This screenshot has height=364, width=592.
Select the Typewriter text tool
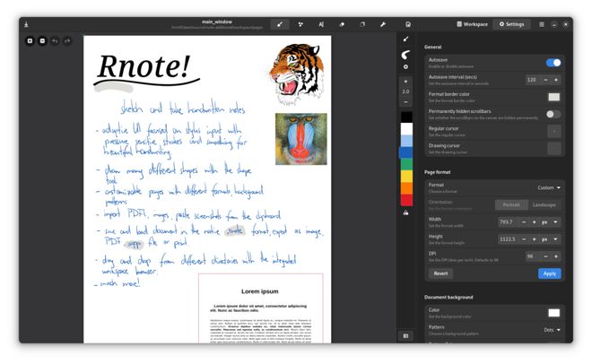click(x=321, y=24)
